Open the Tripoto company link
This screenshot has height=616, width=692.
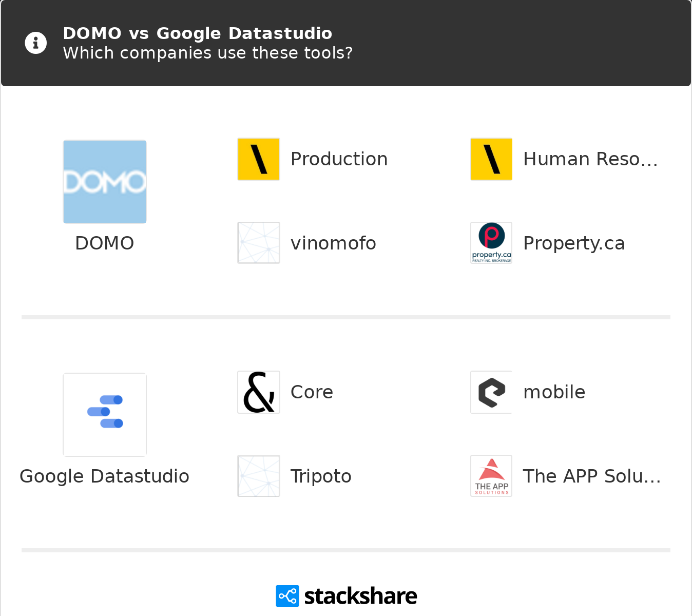coord(321,476)
